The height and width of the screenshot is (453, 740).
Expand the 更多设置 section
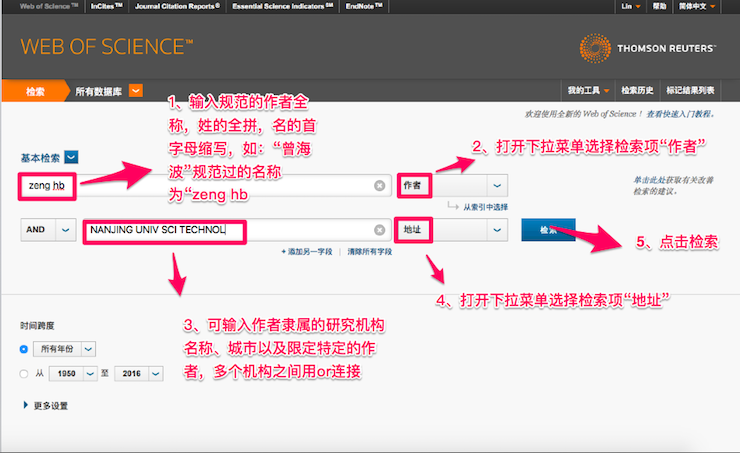pyautogui.click(x=46, y=406)
